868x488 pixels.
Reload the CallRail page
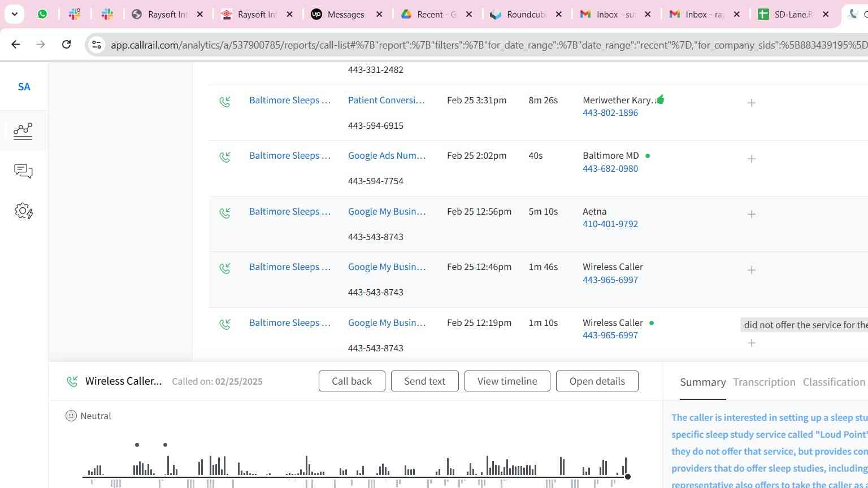66,44
